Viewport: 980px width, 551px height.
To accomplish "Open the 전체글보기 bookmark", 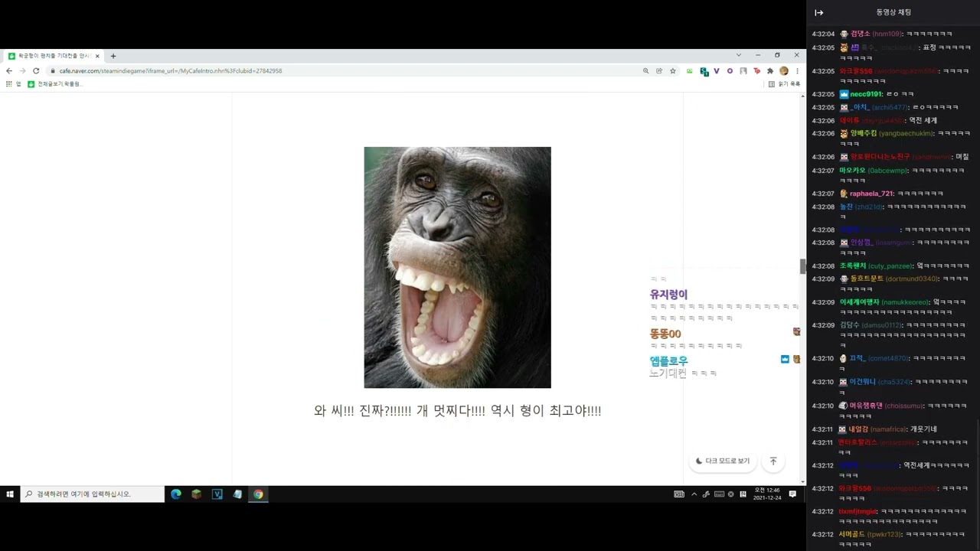I will pos(55,84).
